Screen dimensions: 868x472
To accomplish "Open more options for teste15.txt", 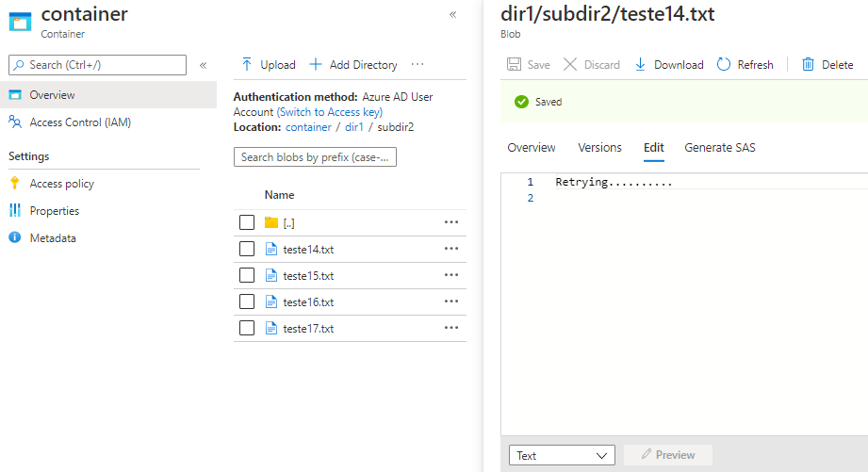I will [451, 275].
